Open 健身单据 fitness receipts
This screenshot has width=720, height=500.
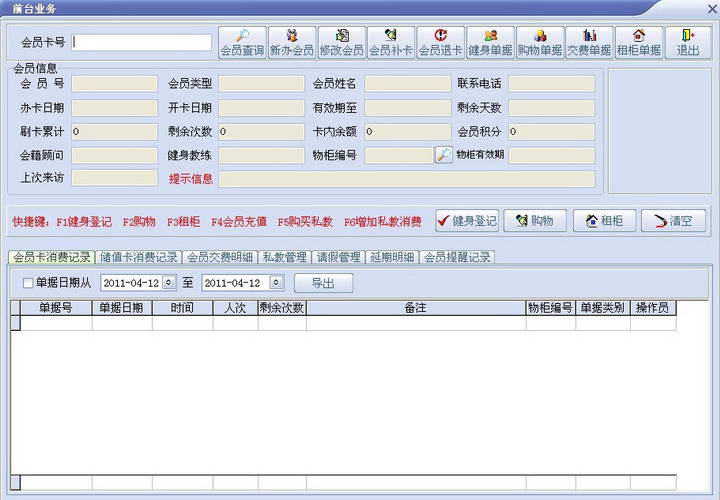click(x=490, y=42)
